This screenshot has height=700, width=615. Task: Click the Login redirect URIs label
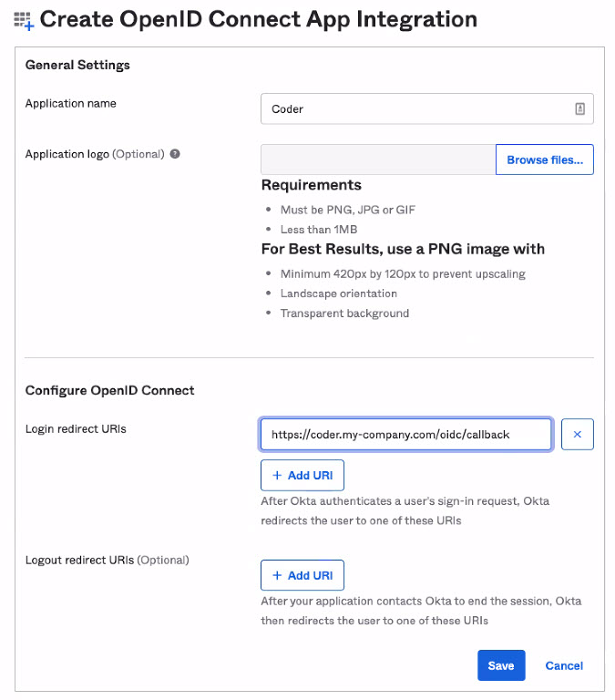(x=76, y=429)
